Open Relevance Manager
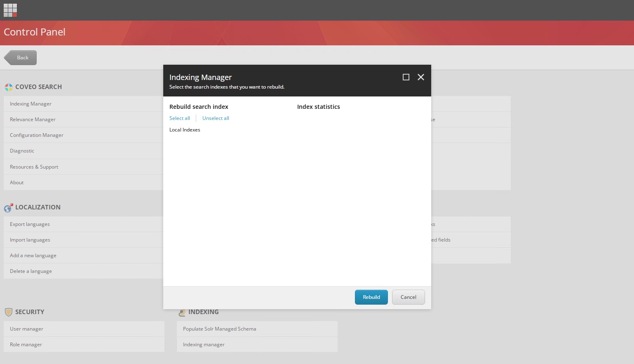 (x=84, y=120)
